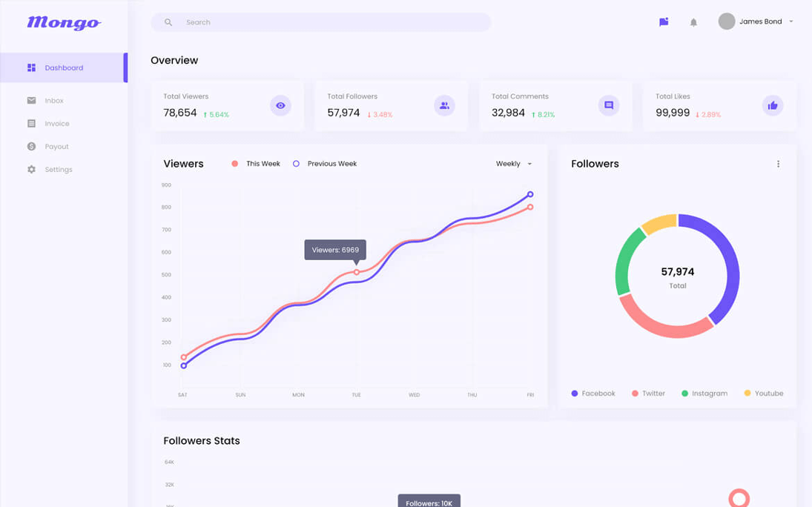The image size is (812, 507).
Task: Open Inbox from the sidebar
Action: point(54,101)
